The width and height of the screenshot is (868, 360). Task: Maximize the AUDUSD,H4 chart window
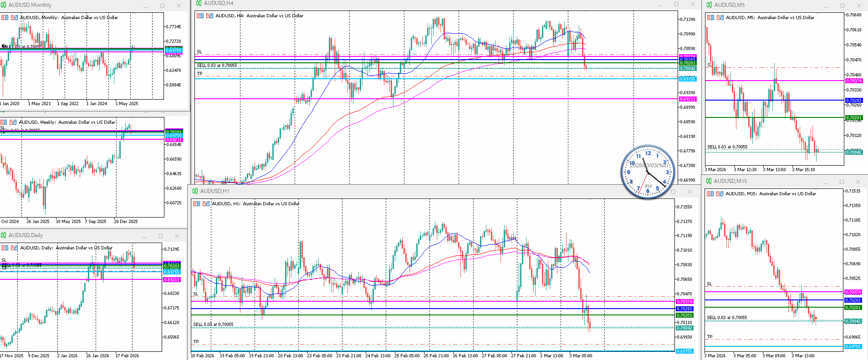(676, 4)
